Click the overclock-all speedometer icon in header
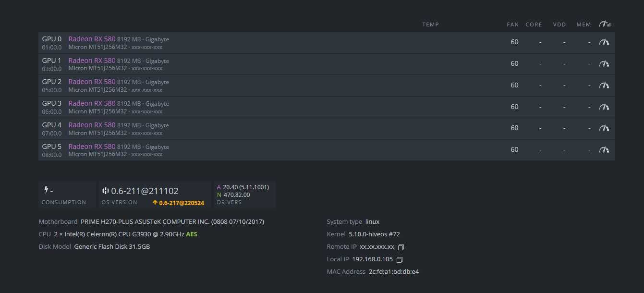Viewport: 644px width, 293px height. (605, 24)
